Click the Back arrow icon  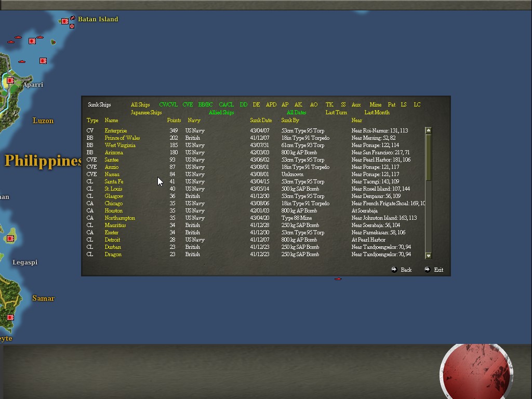point(394,270)
